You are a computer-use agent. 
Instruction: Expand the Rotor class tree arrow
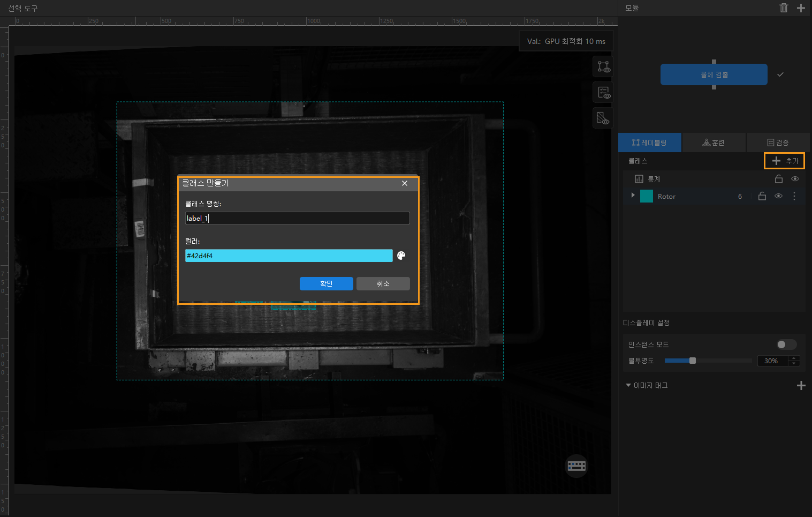tap(633, 196)
